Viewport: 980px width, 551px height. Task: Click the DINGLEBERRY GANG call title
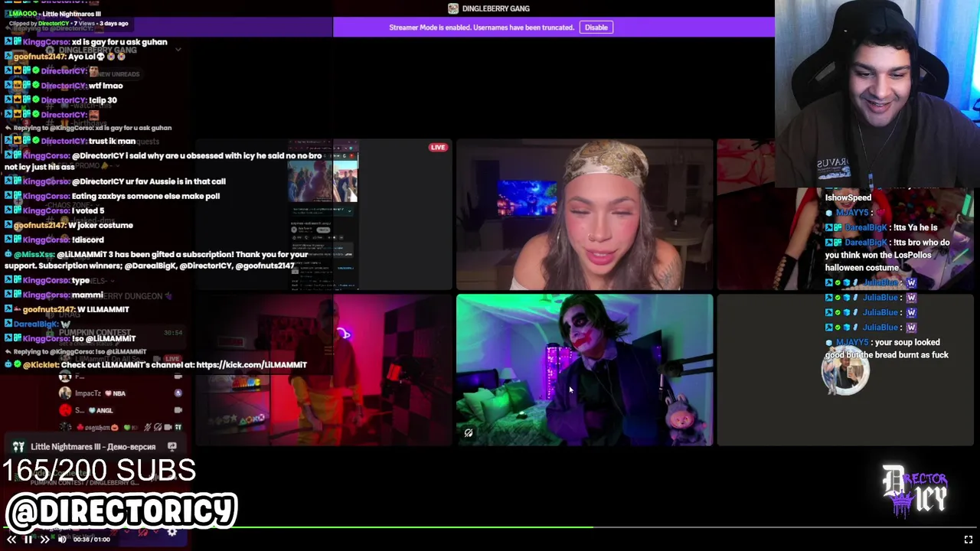tap(495, 8)
